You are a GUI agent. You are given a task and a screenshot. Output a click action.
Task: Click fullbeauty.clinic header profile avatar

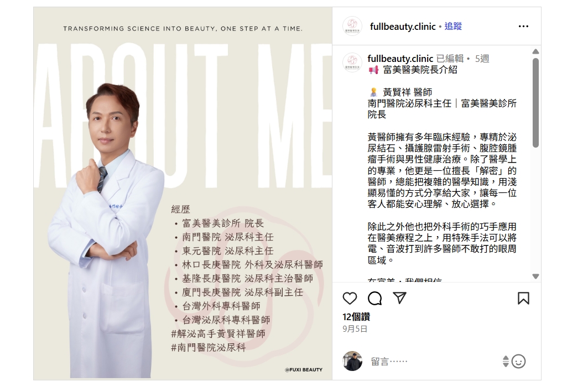click(x=352, y=26)
